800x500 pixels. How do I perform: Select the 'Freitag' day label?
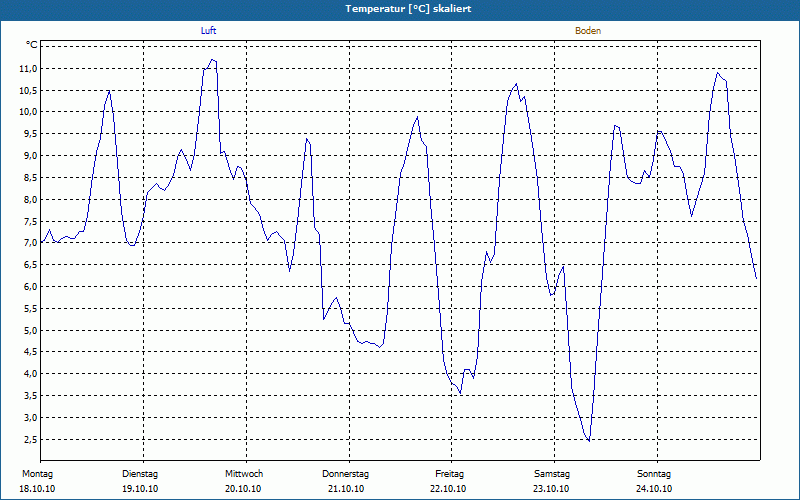(449, 474)
